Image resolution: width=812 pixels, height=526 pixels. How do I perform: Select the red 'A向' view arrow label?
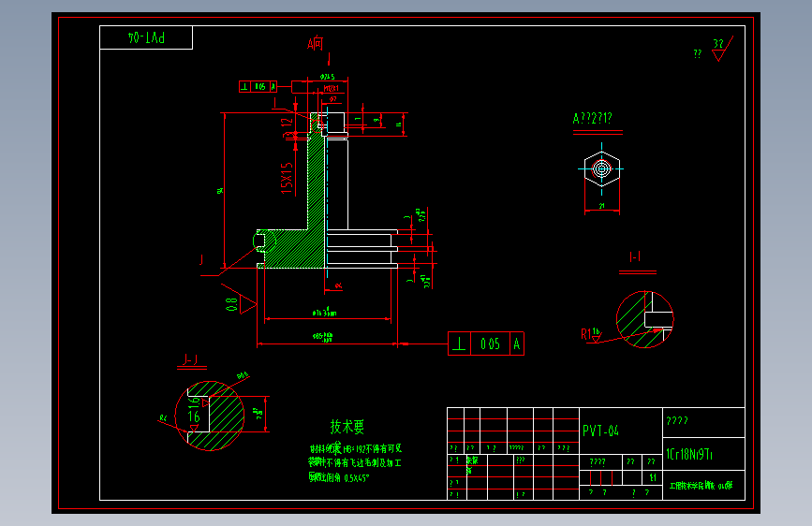click(x=315, y=43)
